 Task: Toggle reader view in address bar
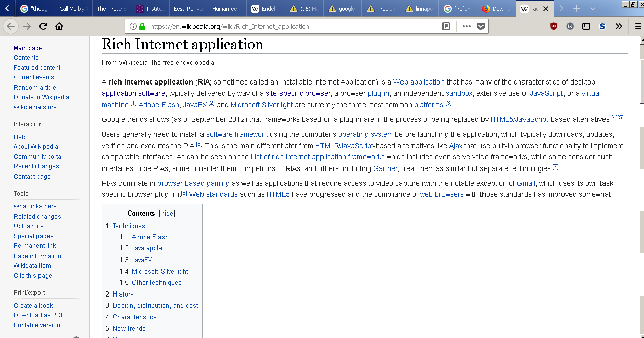(446, 26)
